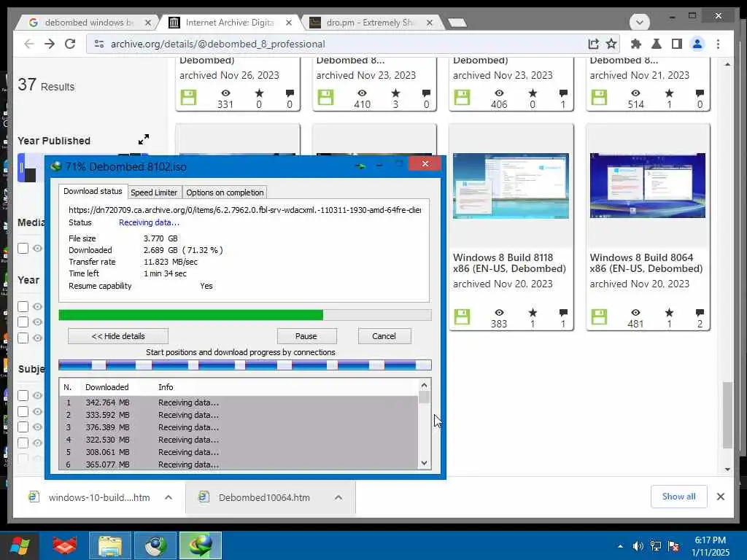Viewport: 747px width, 560px height.
Task: Expand windows-10-build htm download options
Action: (x=169, y=497)
